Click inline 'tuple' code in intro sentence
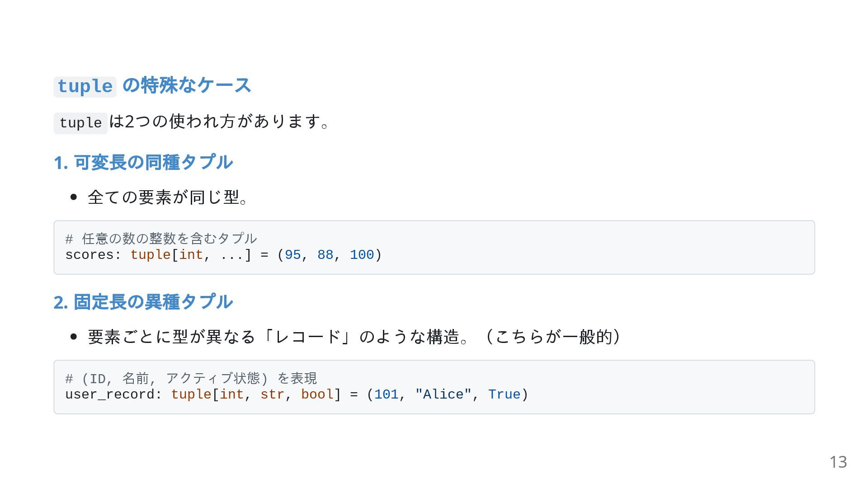868x488 pixels. point(80,123)
